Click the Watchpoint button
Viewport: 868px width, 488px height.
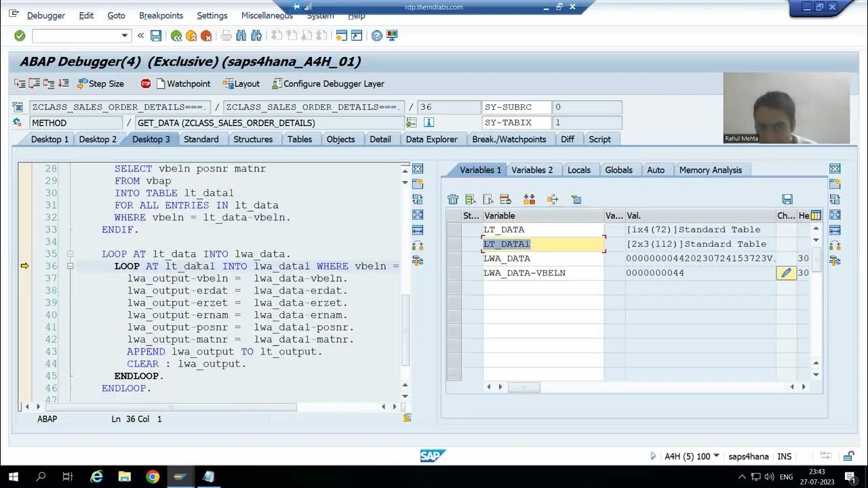[183, 83]
